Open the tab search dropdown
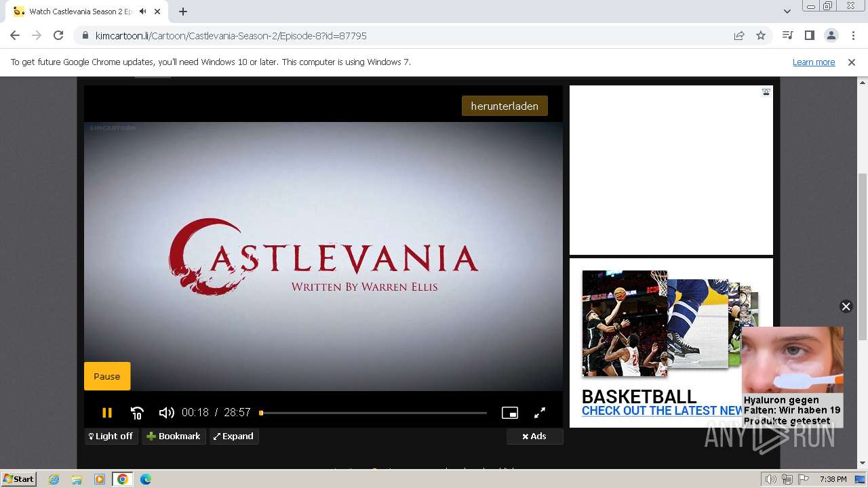 787,12
